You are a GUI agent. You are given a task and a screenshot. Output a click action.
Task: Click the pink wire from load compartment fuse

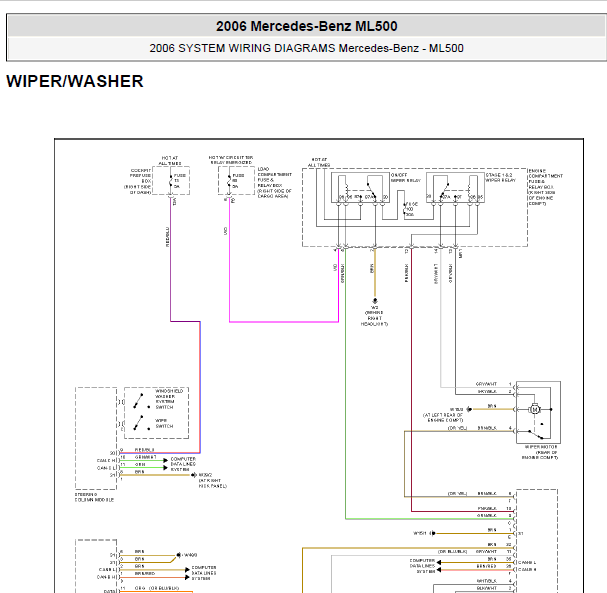[280, 322]
